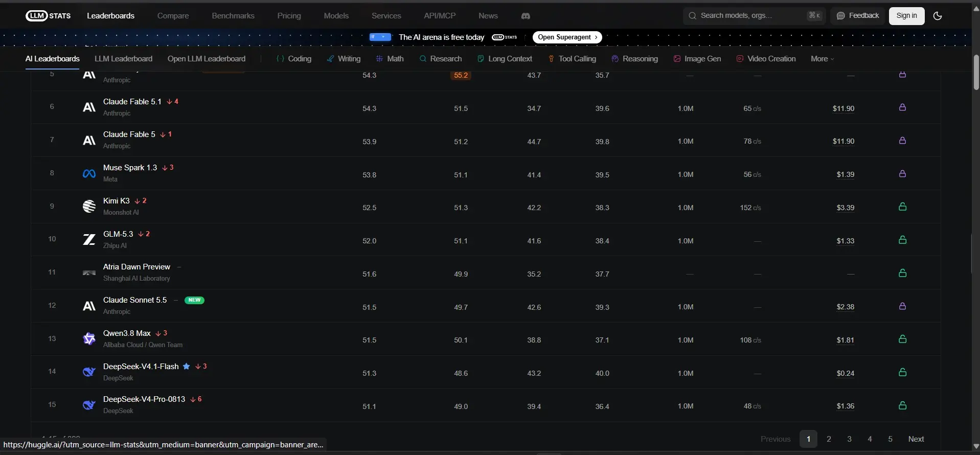This screenshot has height=455, width=980.
Task: Expand the More categories dropdown
Action: click(x=822, y=59)
